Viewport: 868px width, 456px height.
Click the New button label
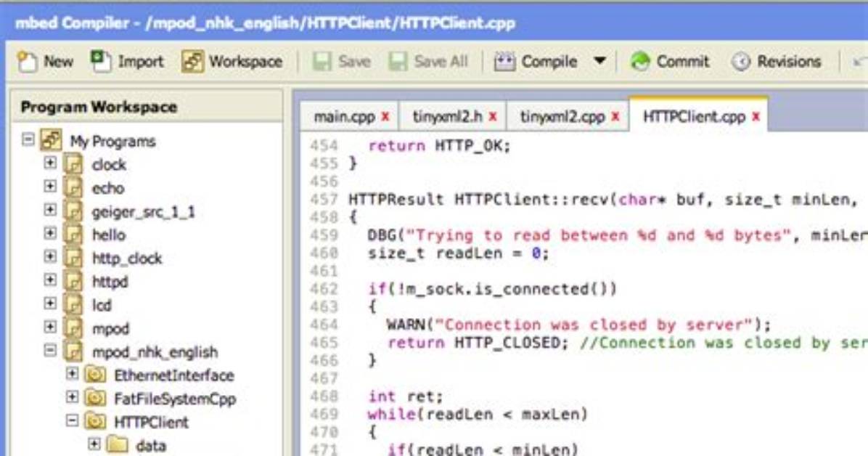(58, 62)
